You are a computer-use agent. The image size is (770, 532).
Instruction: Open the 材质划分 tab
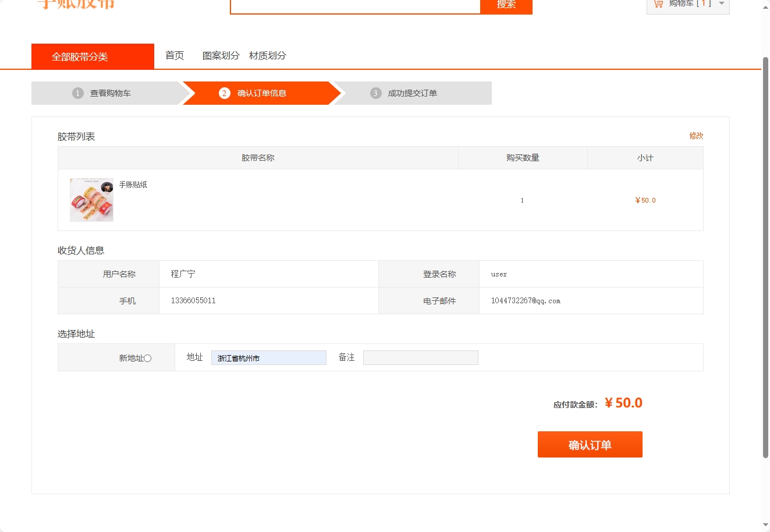click(x=265, y=55)
